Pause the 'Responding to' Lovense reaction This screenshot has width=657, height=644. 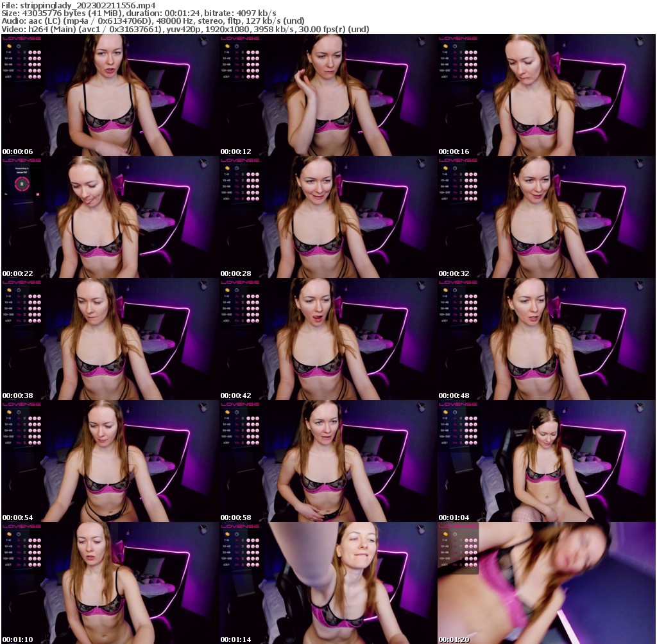pos(22,184)
